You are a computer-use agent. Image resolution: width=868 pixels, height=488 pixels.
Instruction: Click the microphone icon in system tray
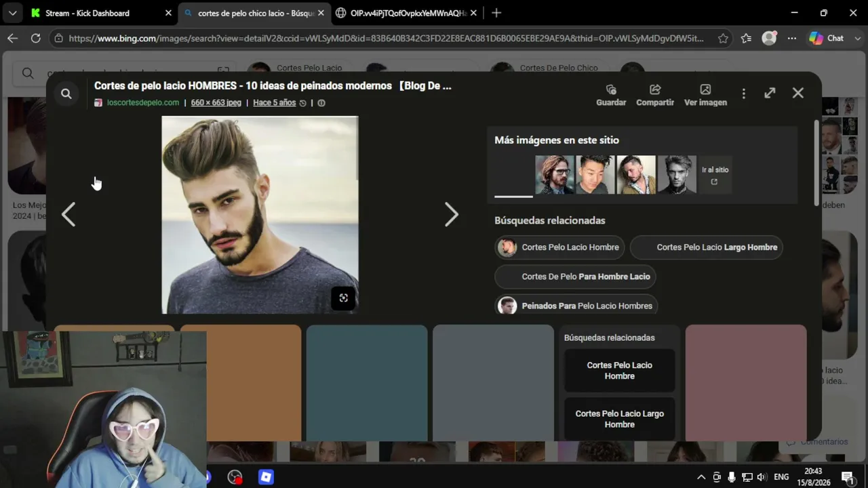point(732,477)
